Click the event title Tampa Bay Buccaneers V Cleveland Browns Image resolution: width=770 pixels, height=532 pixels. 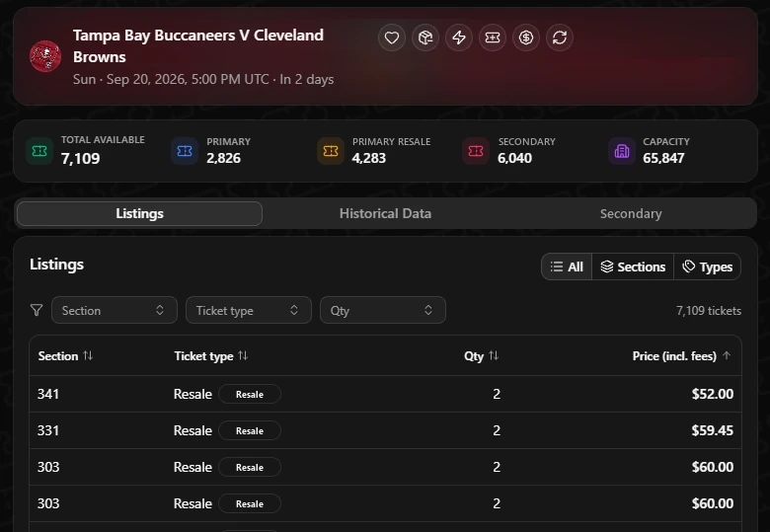pos(197,46)
